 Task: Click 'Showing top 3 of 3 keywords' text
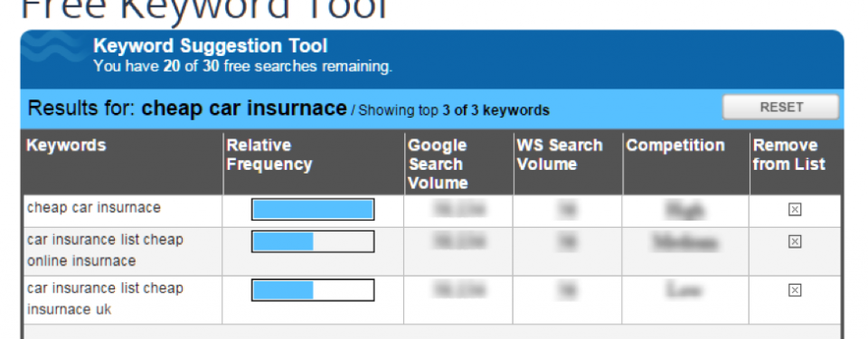[454, 110]
